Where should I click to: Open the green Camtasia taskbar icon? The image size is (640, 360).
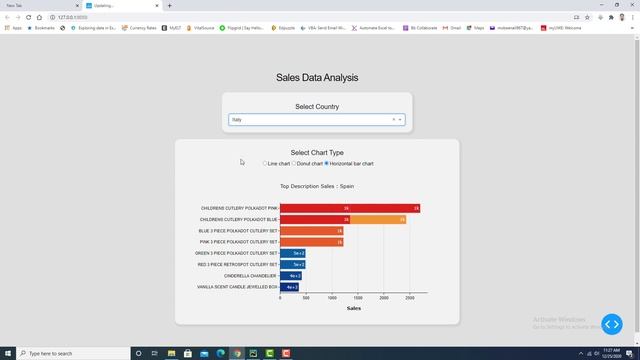tap(269, 353)
